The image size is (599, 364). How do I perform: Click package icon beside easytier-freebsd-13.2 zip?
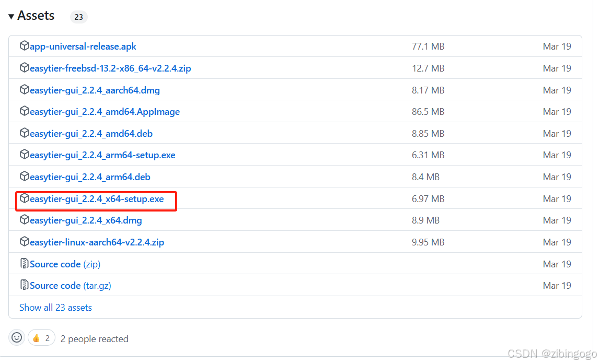[x=24, y=67]
